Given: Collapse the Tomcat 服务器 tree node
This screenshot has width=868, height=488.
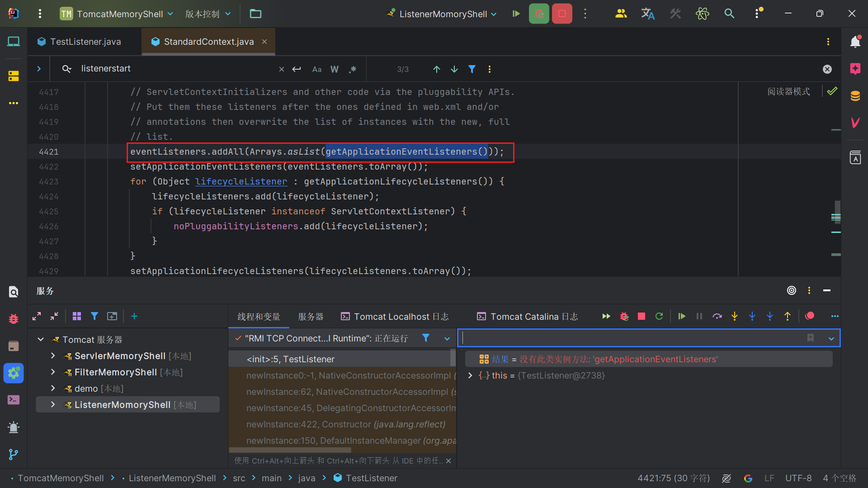Looking at the screenshot, I should point(41,340).
